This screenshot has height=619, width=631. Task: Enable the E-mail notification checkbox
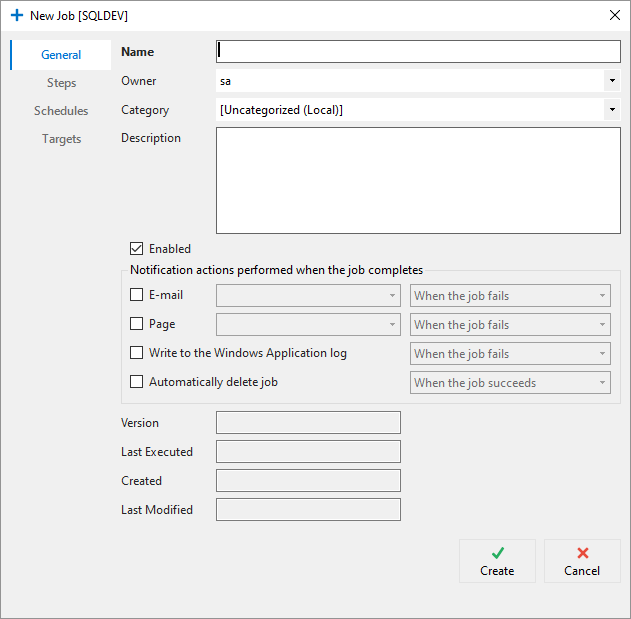click(137, 295)
